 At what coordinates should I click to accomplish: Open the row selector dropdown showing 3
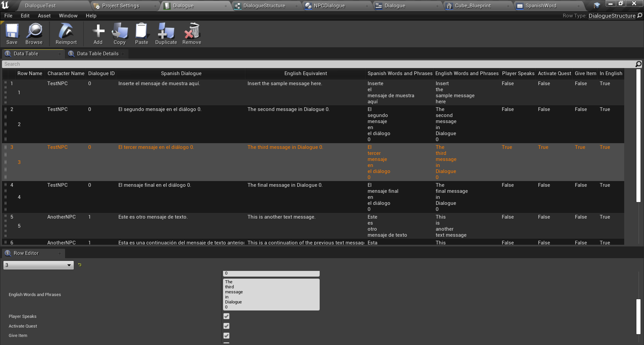coord(38,265)
